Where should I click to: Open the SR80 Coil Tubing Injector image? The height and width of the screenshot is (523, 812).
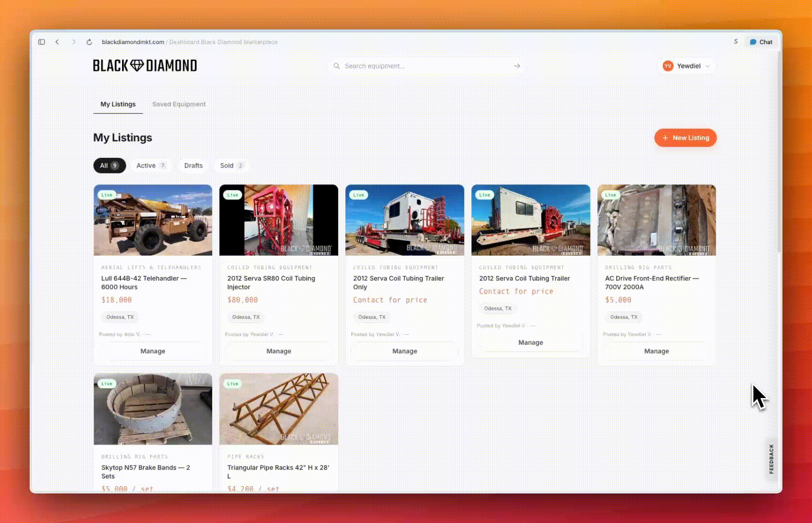coord(279,220)
